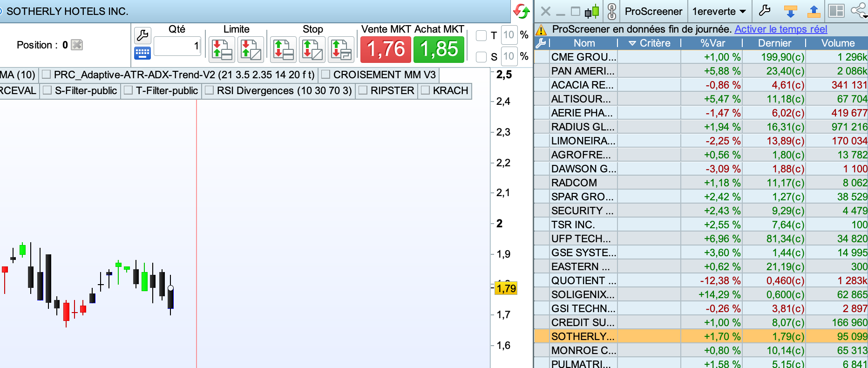
Task: Toggle the T percent checkbox
Action: (x=481, y=35)
